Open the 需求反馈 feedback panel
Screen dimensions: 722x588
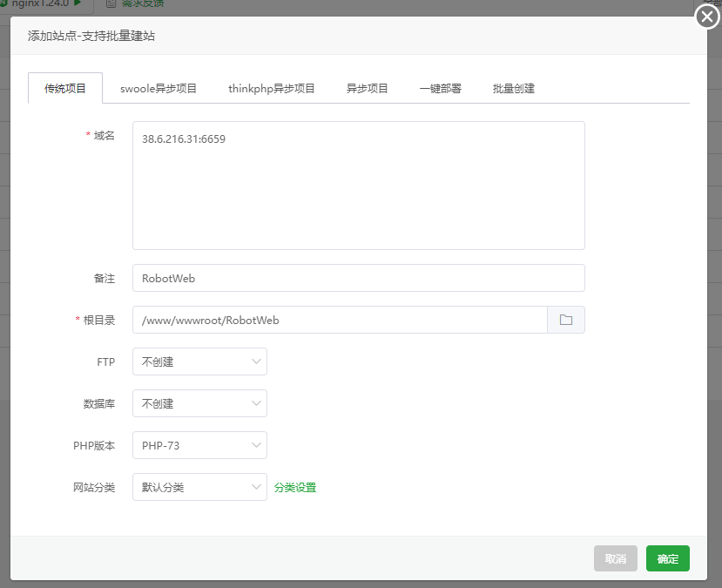pos(144,4)
